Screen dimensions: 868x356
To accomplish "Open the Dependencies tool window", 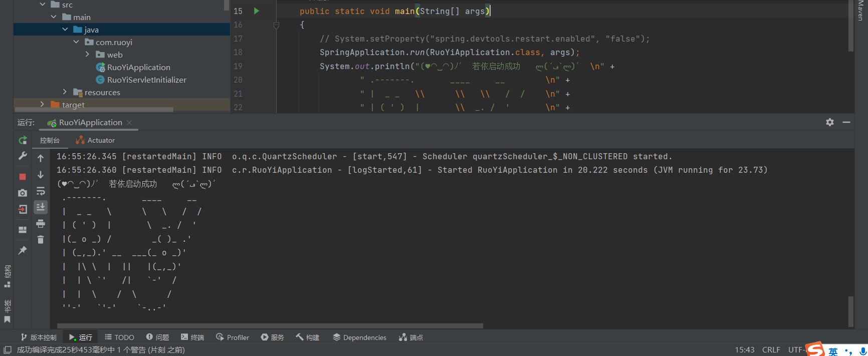I will pos(359,337).
